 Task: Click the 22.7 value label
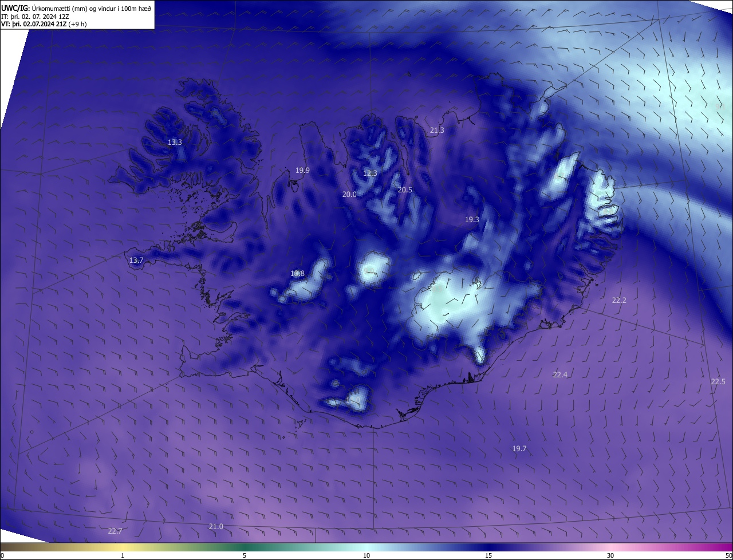[x=115, y=531]
